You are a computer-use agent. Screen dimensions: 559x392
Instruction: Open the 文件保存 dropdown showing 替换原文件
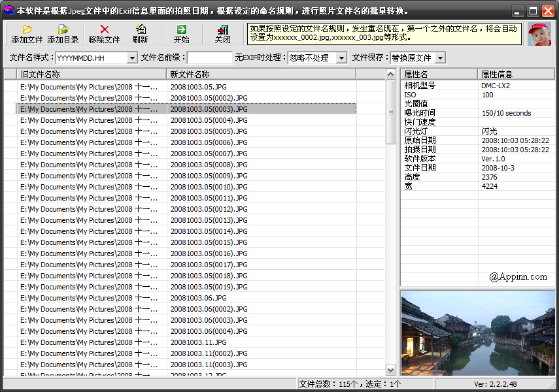(x=440, y=58)
